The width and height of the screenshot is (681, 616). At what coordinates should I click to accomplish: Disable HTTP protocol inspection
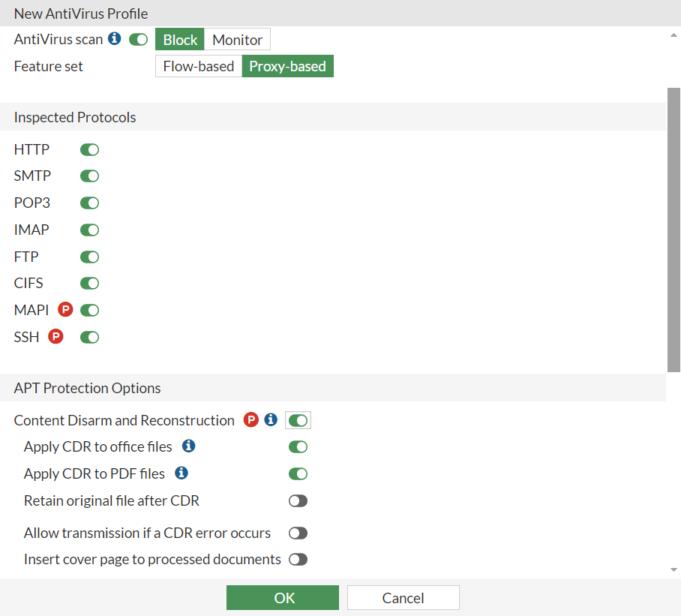click(x=90, y=150)
